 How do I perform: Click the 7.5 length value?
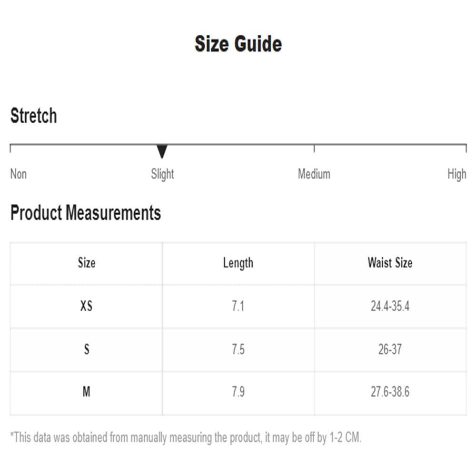238,349
